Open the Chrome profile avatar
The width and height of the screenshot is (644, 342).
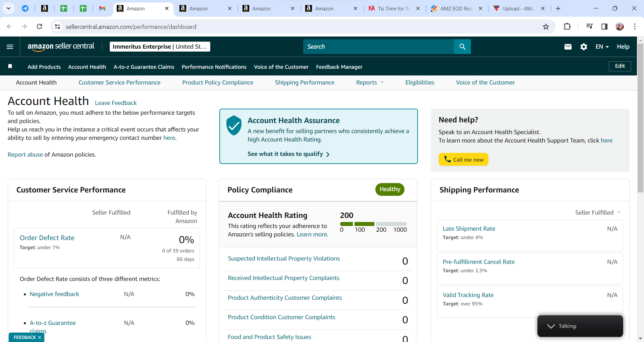click(620, 26)
